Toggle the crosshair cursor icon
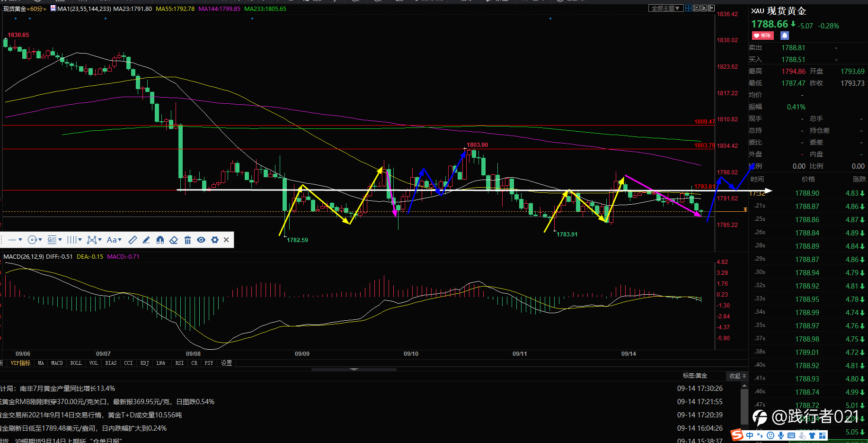The image size is (868, 443). click(x=689, y=8)
